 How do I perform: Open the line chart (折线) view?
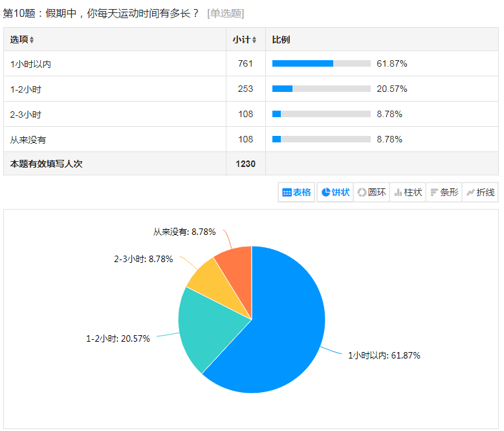[x=480, y=192]
